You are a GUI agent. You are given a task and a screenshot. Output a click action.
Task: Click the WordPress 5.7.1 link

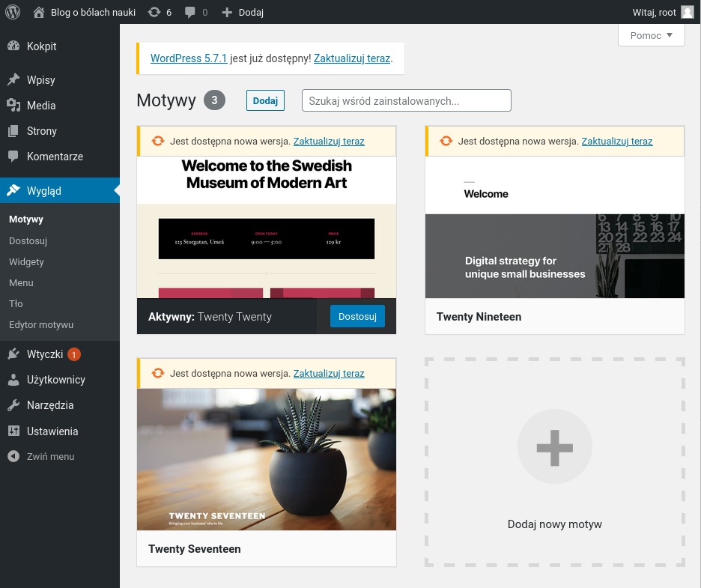pyautogui.click(x=189, y=58)
